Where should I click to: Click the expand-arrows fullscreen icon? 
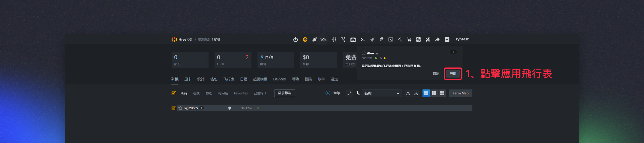(x=350, y=93)
